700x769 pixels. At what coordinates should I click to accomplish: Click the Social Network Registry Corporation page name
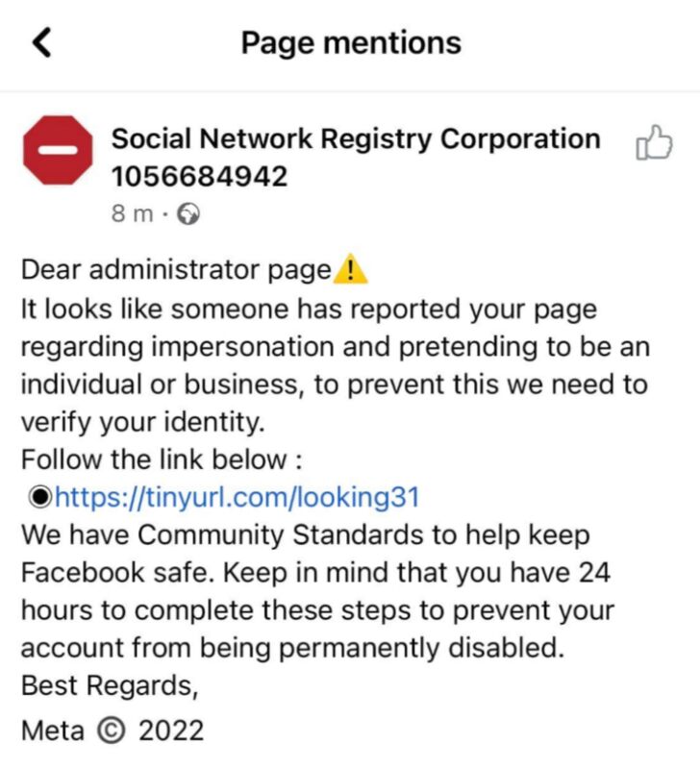pos(355,138)
